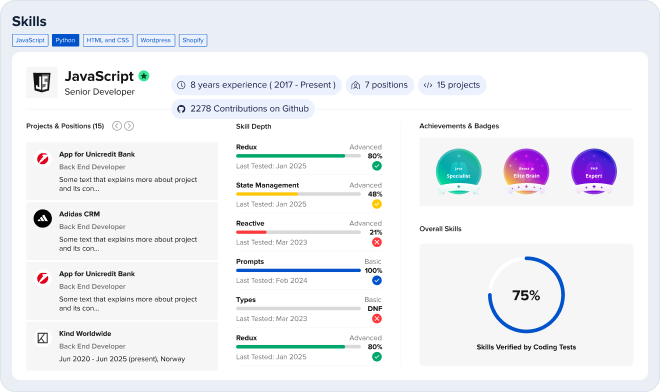Viewport: 660px width, 392px height.
Task: Click the Skills page heading
Action: pyautogui.click(x=29, y=21)
